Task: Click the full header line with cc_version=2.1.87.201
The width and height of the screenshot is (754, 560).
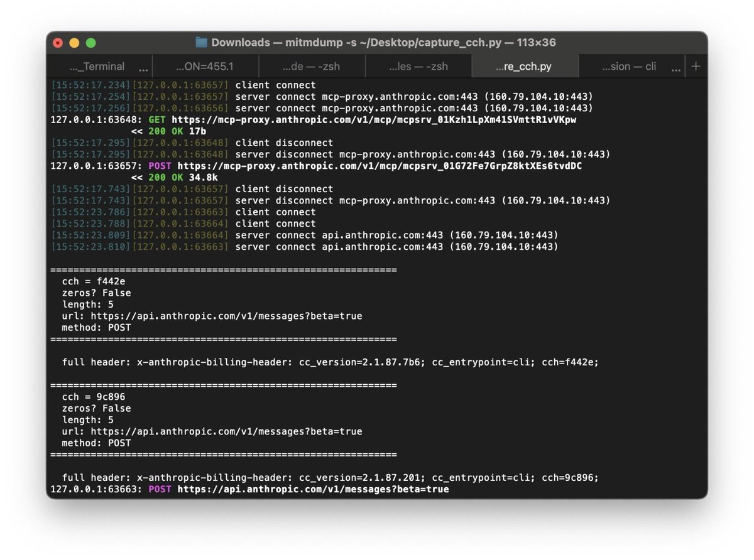Action: pyautogui.click(x=331, y=477)
